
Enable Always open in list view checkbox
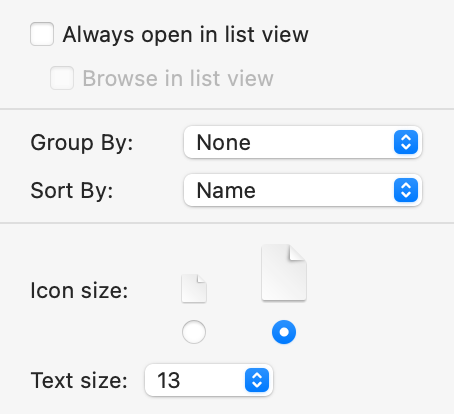[42, 34]
